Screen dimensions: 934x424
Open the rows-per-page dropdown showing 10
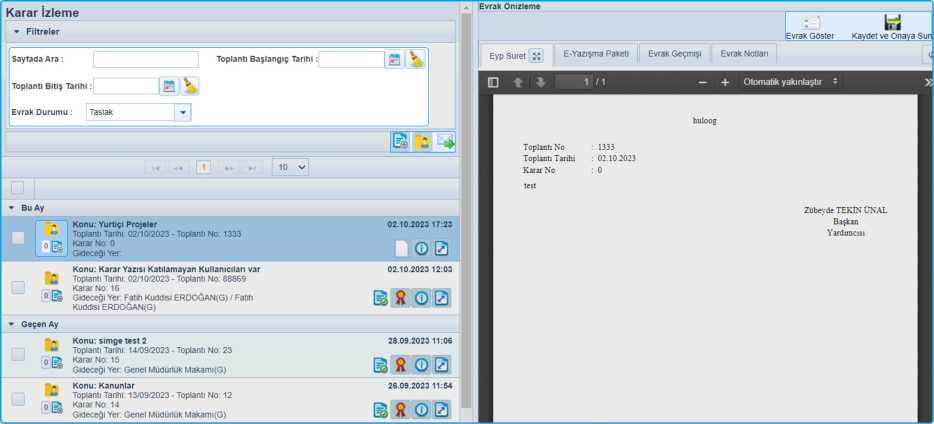290,167
